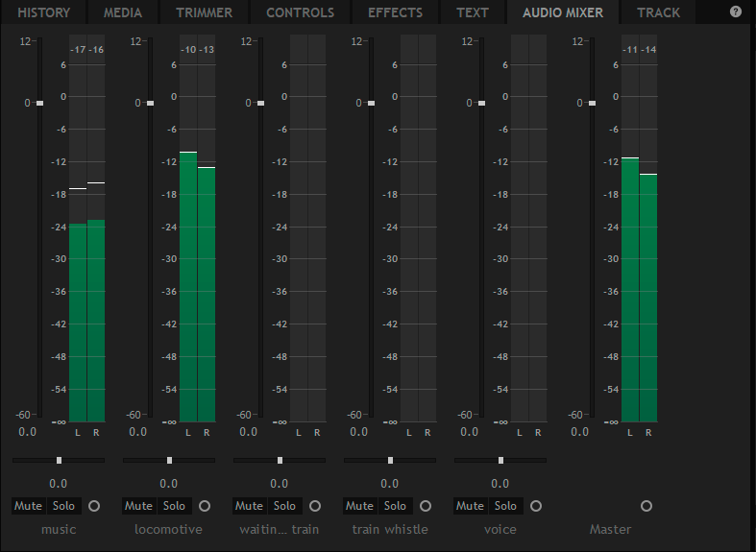This screenshot has width=756, height=552.
Task: Click the voice track pan slider handle
Action: coord(500,461)
